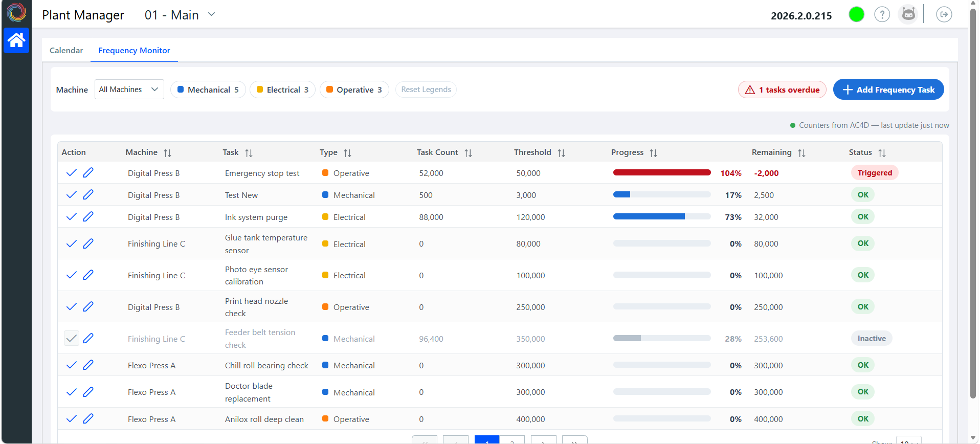
Task: Click the 73% progress bar for Ink system purge
Action: point(662,216)
